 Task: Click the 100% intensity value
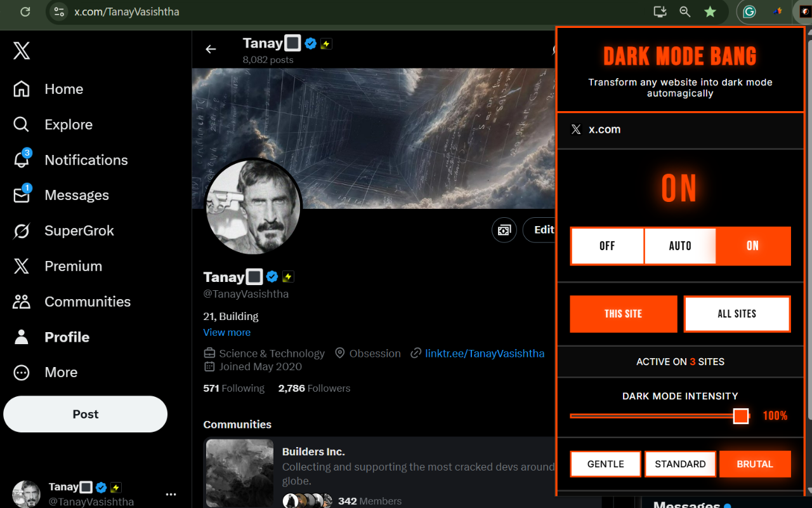[x=775, y=416]
